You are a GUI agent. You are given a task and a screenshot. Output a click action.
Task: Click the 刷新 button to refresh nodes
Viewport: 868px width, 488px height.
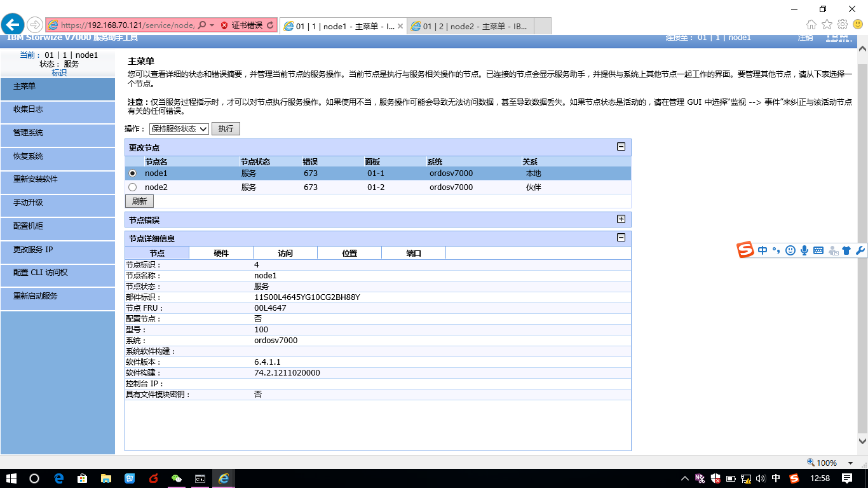(139, 201)
